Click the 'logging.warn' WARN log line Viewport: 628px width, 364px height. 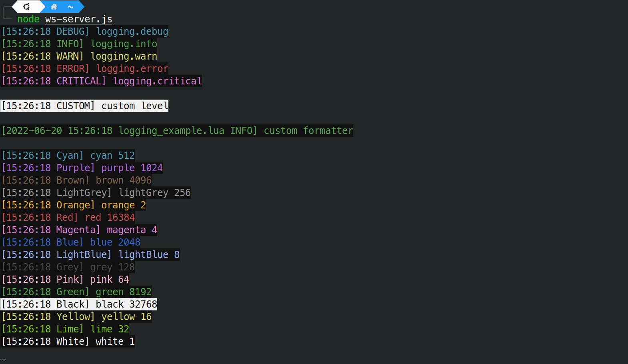click(79, 56)
